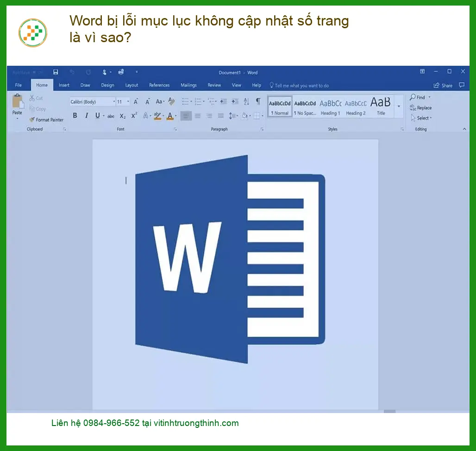Click Align Right icon

209,116
